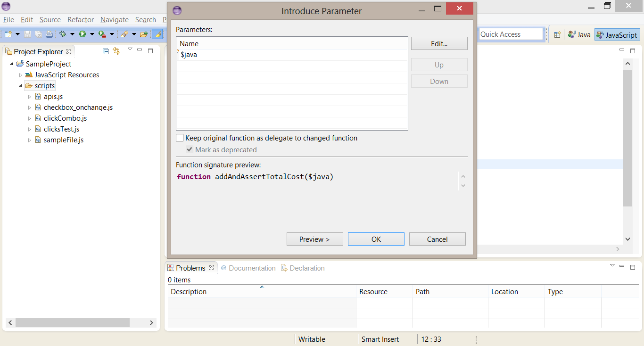Click Collapse All in Project Explorer
Image resolution: width=644 pixels, height=346 pixels.
coord(106,51)
